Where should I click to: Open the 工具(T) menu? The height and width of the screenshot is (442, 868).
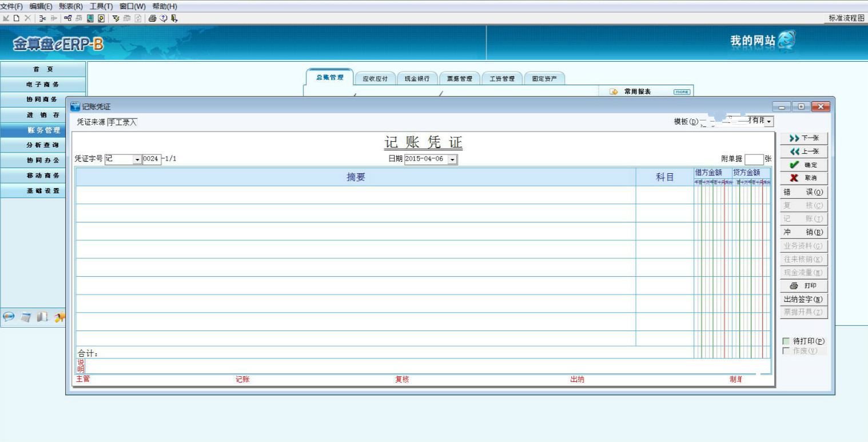point(101,6)
